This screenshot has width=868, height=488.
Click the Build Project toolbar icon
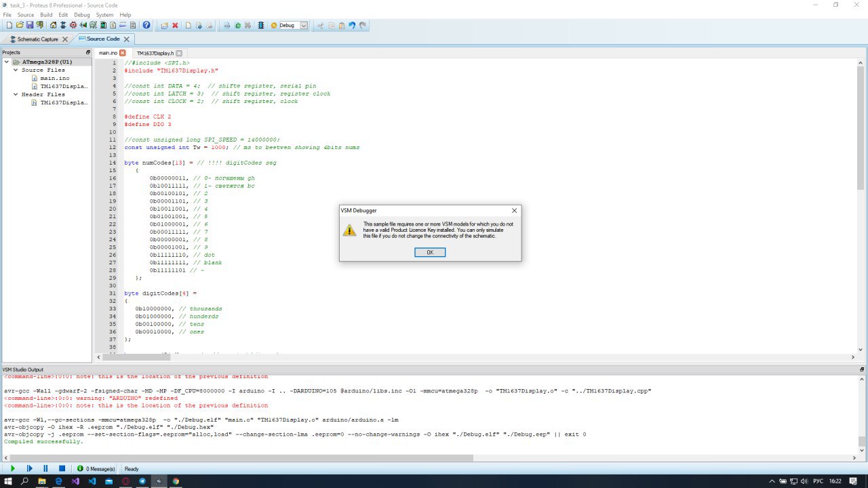tap(226, 25)
